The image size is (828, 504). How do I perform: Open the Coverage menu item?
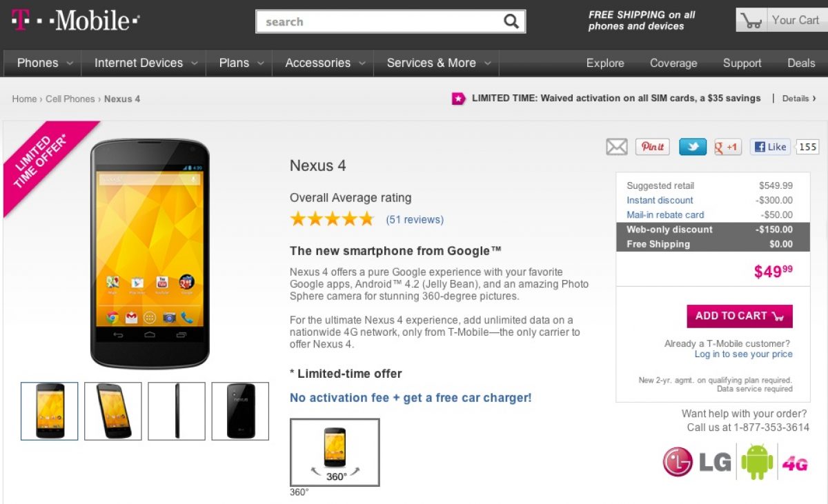pyautogui.click(x=673, y=63)
